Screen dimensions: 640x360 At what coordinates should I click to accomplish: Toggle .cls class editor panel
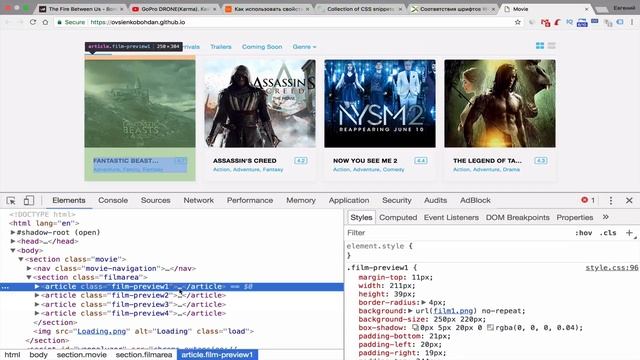(x=608, y=233)
